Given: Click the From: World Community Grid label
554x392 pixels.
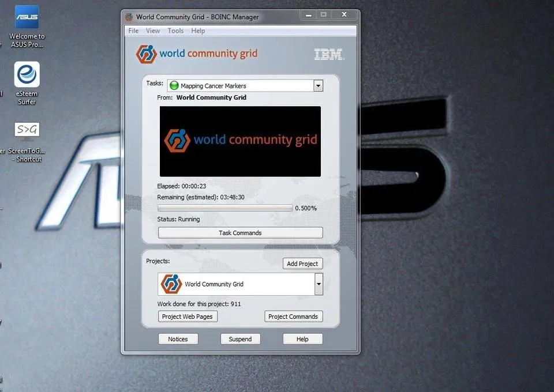Looking at the screenshot, I should pos(202,97).
